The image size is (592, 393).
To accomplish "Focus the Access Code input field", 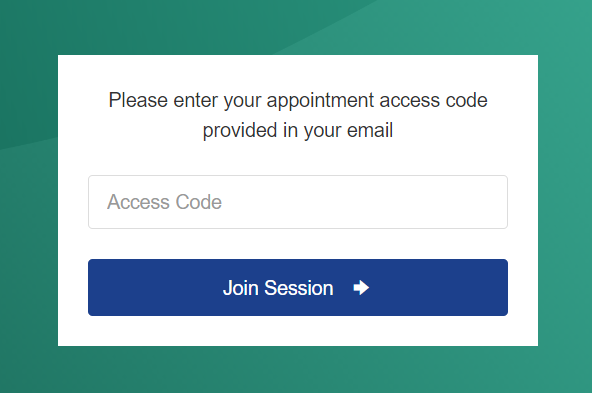I will 298,202.
